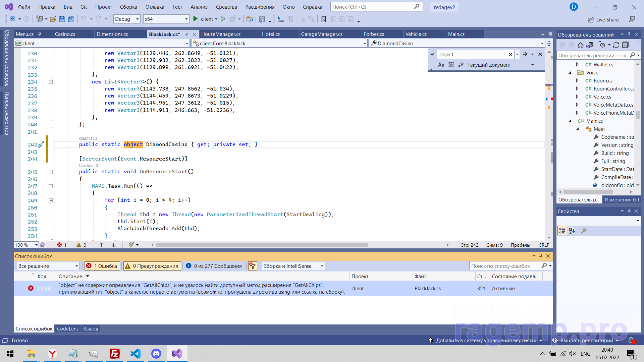Click the error list filter funnel icon
Screen dimensions: 644x362
[252, 266]
